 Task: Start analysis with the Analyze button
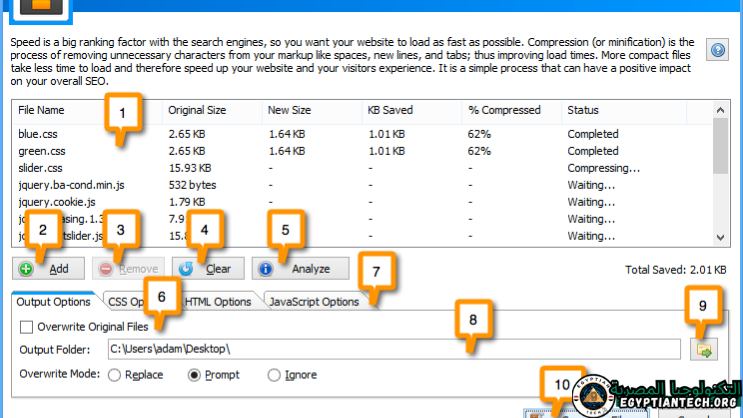(x=301, y=269)
